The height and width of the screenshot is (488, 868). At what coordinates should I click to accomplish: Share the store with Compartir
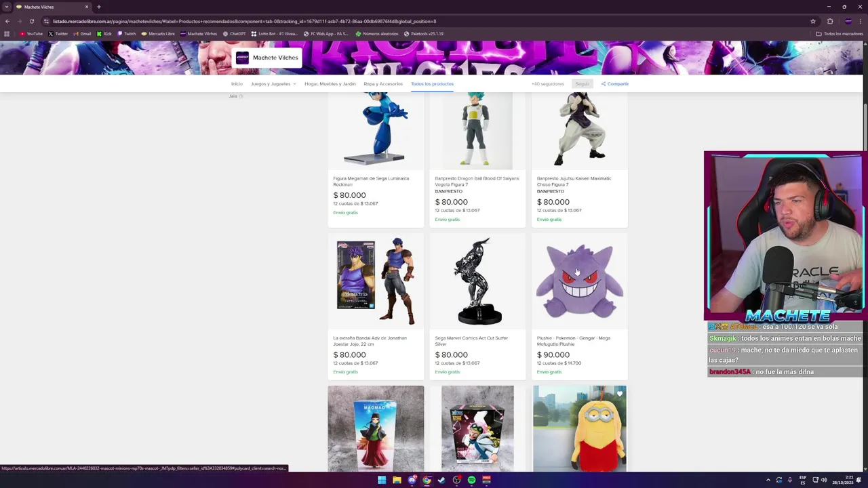(615, 84)
